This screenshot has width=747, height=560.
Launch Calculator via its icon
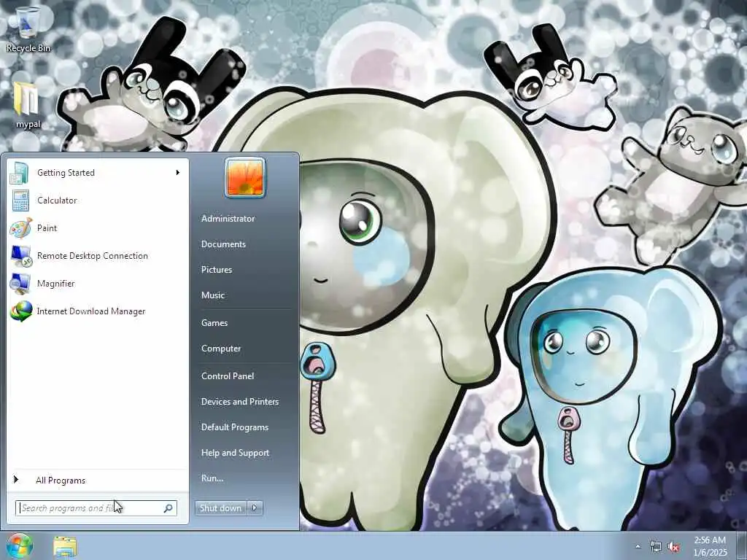(20, 201)
